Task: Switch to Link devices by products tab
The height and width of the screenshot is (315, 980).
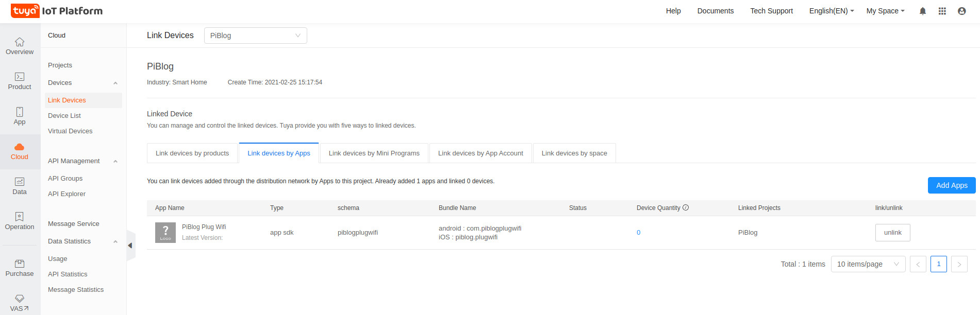Action: pos(192,153)
